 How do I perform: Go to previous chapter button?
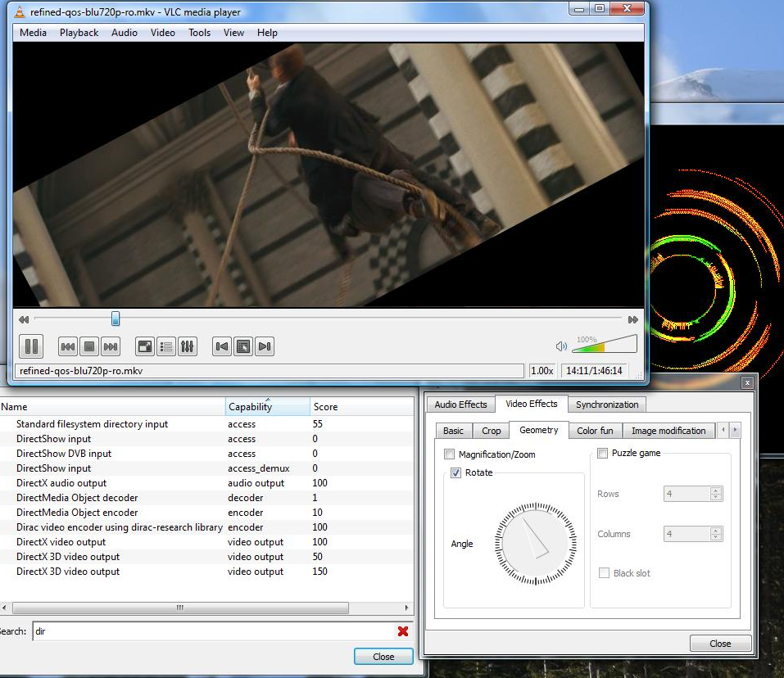point(221,346)
